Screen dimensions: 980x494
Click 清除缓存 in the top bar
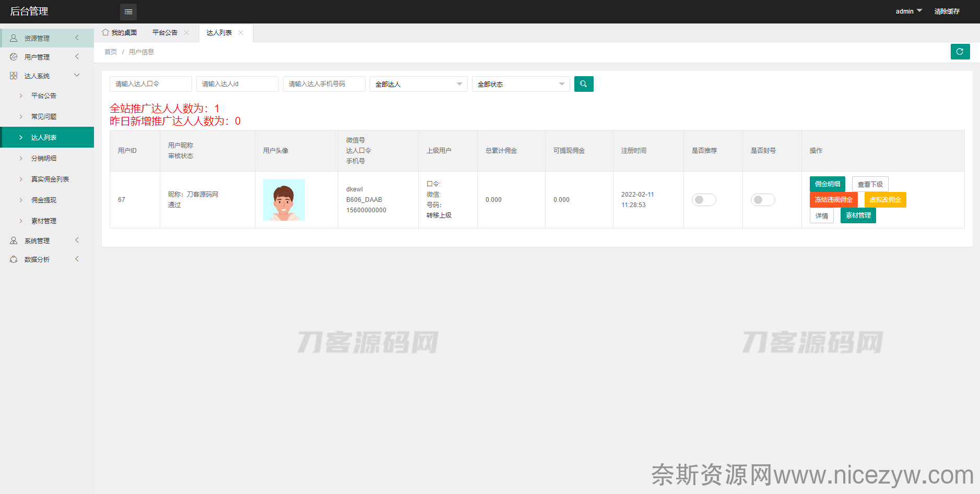click(947, 11)
